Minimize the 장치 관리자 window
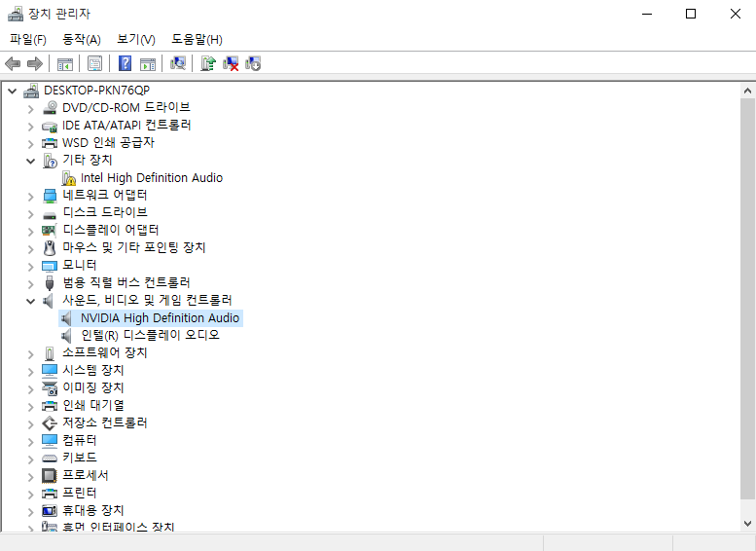 [647, 14]
